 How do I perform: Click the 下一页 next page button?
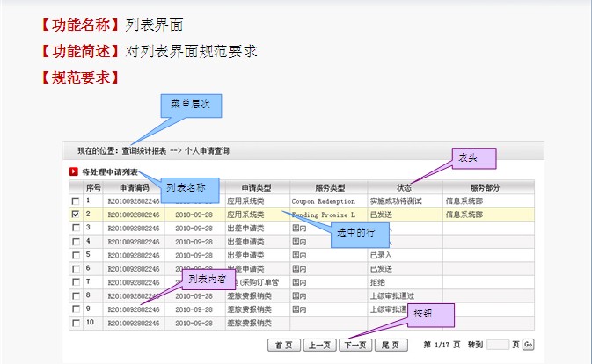coord(356,346)
